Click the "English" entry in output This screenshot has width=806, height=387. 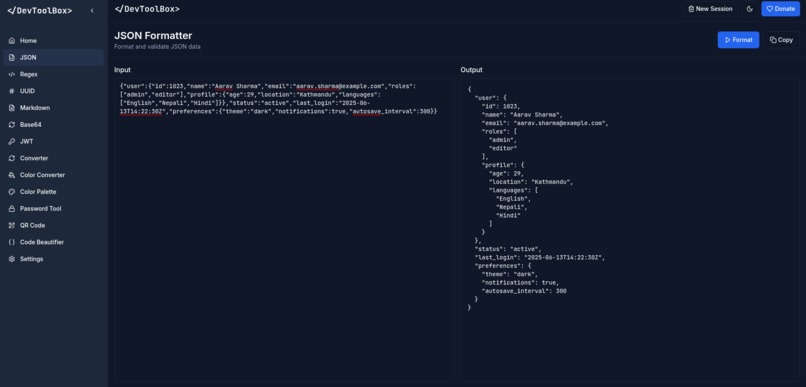pos(513,199)
